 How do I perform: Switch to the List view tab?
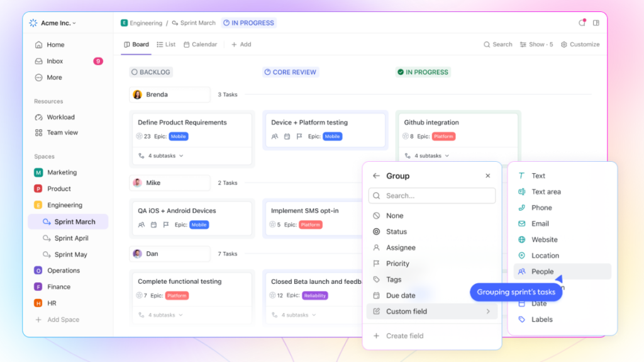click(166, 45)
